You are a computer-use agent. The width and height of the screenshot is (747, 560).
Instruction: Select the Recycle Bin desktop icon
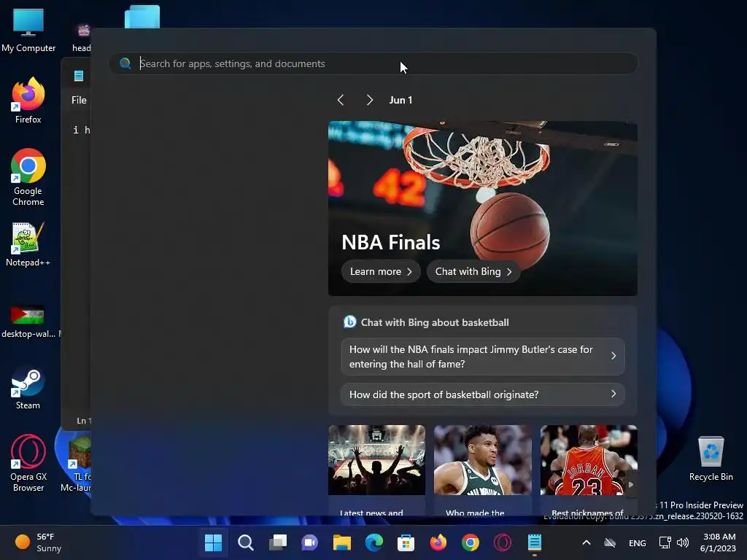coord(711,459)
